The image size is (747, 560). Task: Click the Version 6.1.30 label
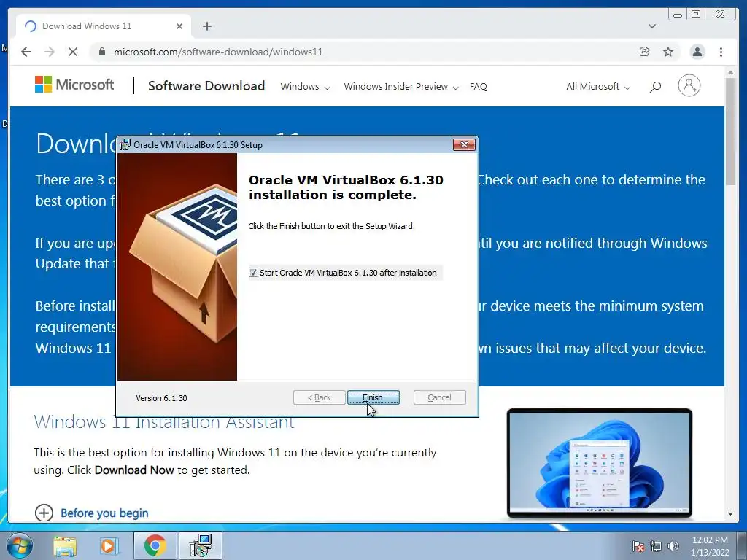(x=161, y=397)
